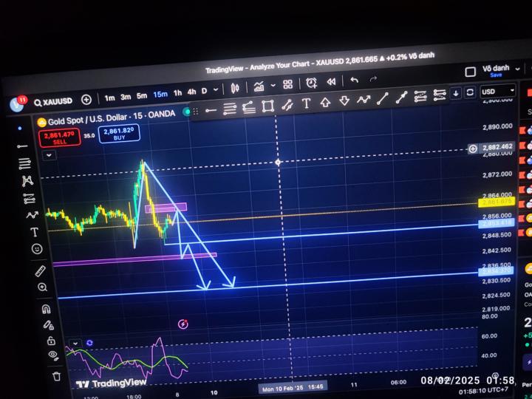
Task: Select the trend-based Fib extension favorite
Action: tap(249, 107)
